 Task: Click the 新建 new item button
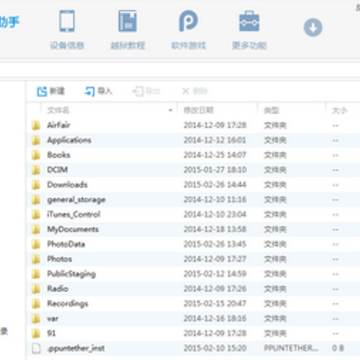point(51,91)
